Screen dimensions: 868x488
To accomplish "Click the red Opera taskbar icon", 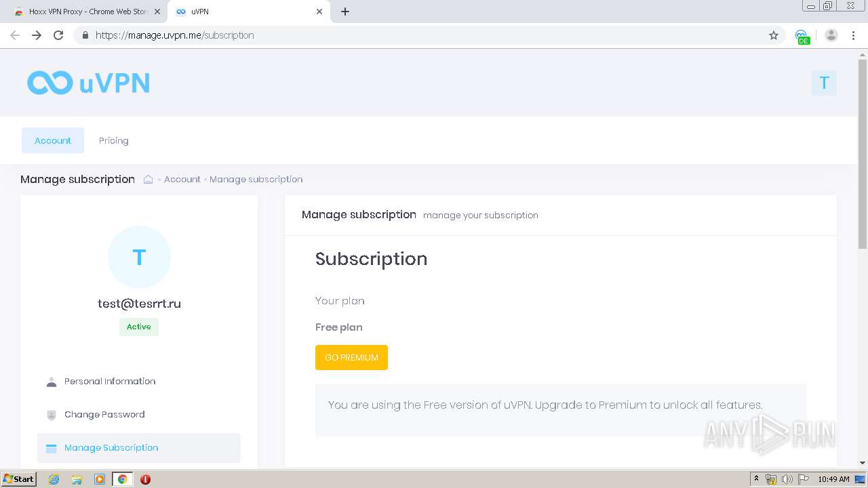I will pyautogui.click(x=145, y=479).
